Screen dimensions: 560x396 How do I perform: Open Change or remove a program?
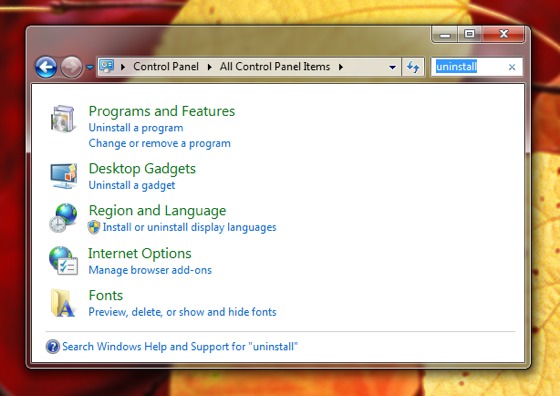[x=160, y=143]
